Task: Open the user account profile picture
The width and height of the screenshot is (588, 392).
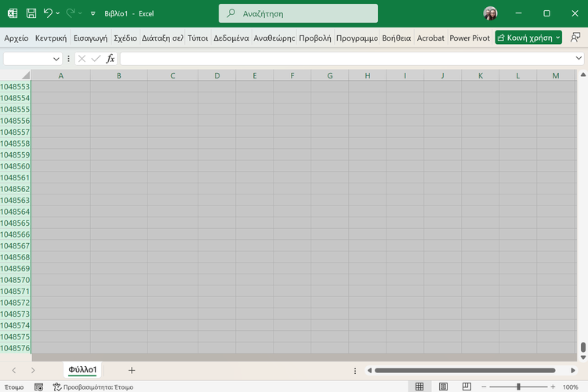Action: [491, 13]
